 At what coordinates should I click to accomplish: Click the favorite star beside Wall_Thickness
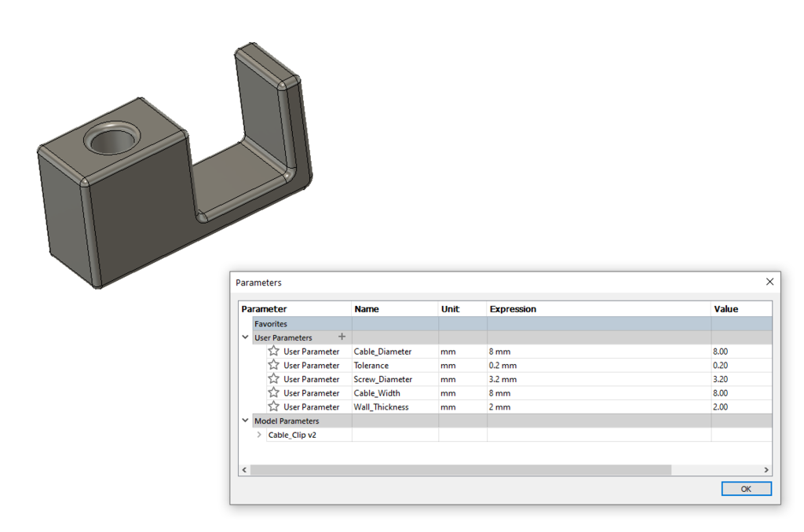[x=273, y=406]
